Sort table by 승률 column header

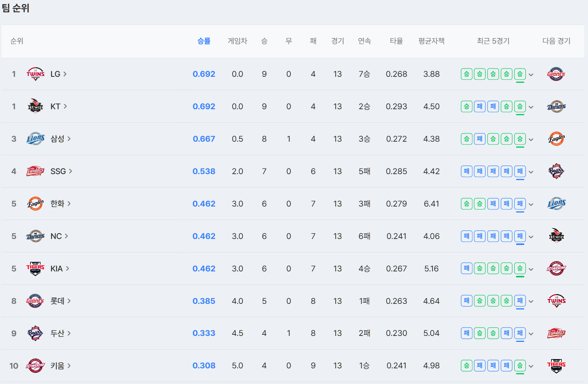[x=204, y=41]
